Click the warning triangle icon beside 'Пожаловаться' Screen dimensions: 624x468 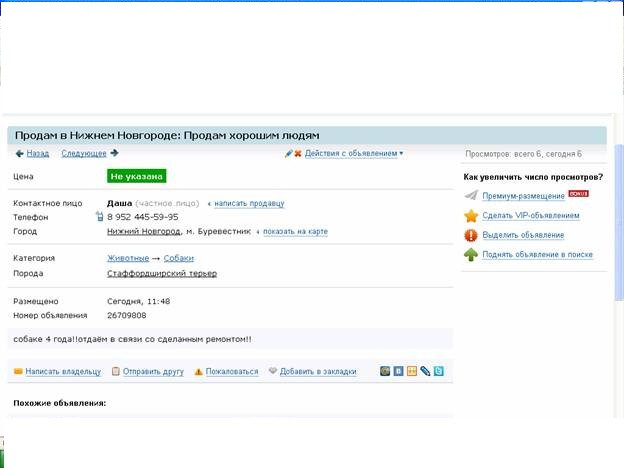199,371
